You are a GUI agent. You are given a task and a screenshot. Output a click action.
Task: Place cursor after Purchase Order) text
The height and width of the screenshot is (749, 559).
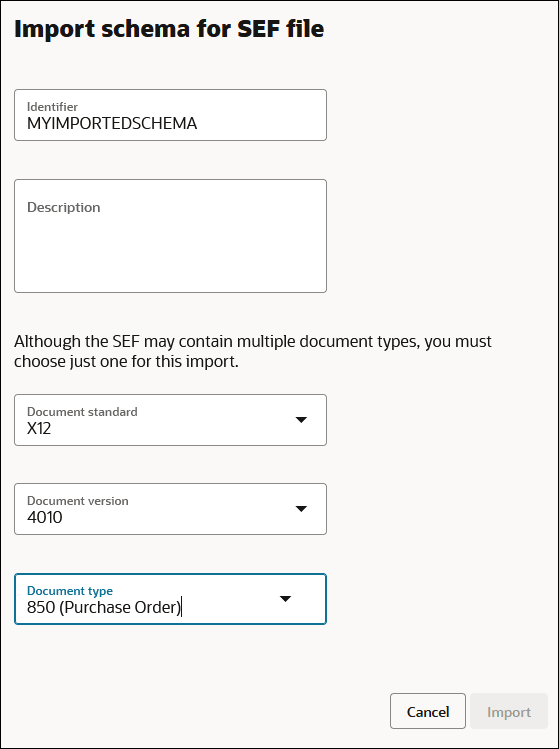pos(182,608)
